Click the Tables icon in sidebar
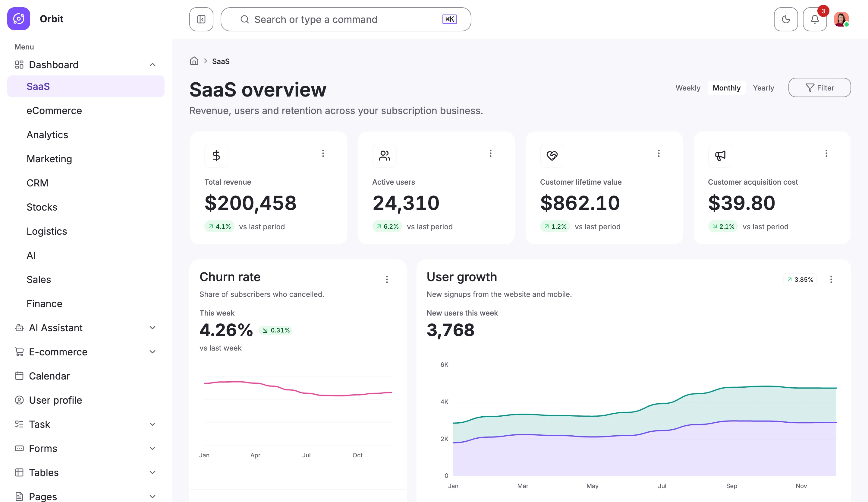Image resolution: width=868 pixels, height=502 pixels. [19, 472]
